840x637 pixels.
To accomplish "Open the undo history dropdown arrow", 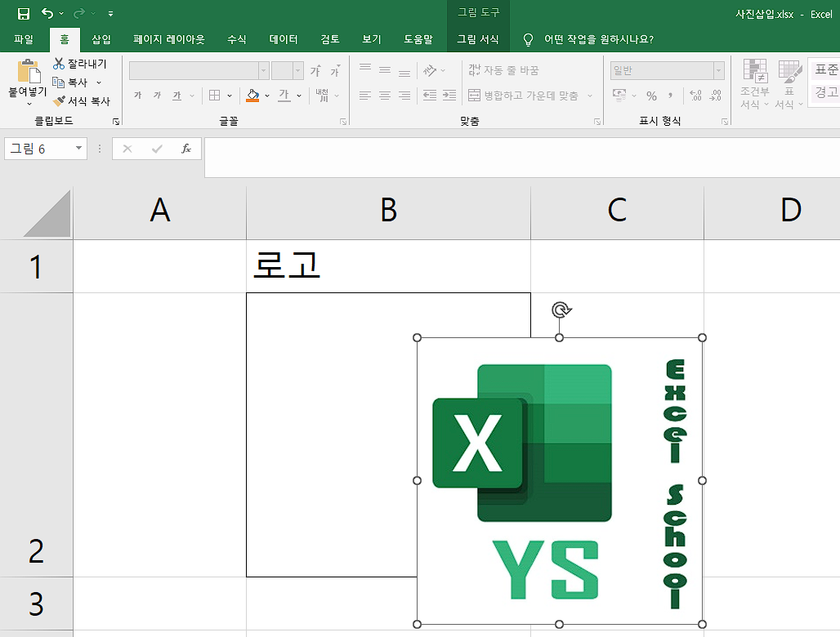I will [x=61, y=13].
